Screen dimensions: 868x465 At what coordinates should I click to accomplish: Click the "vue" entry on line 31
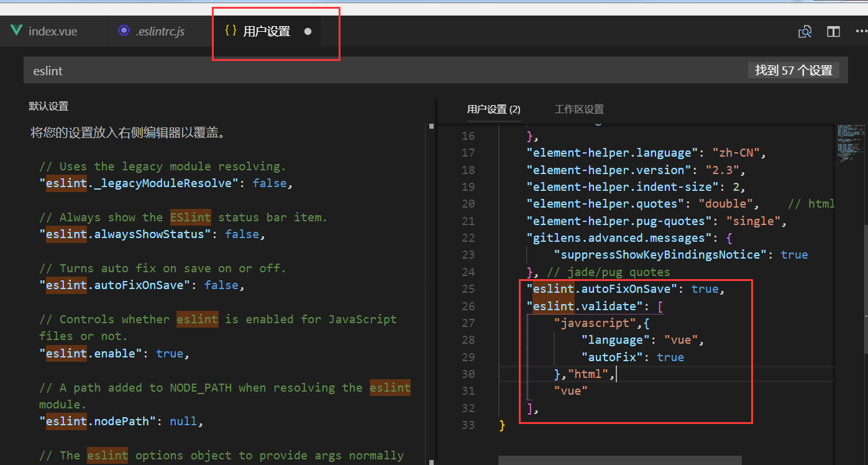tap(570, 390)
